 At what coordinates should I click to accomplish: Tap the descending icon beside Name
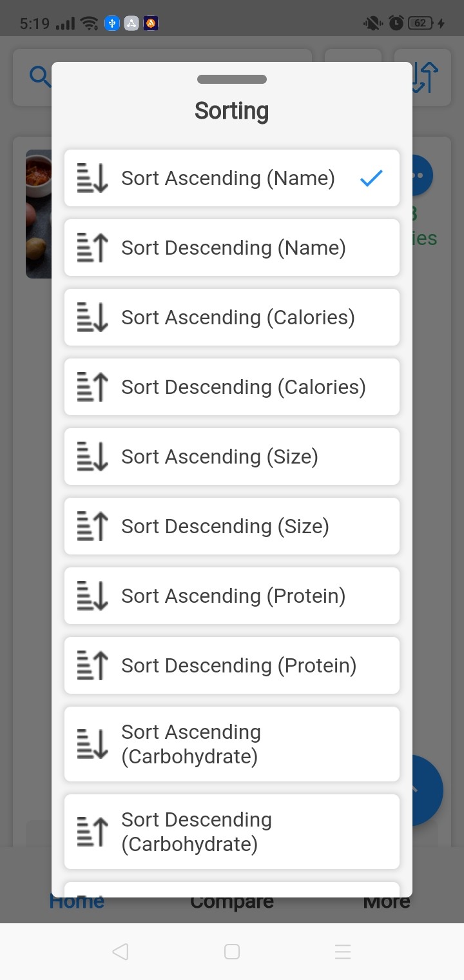tap(93, 248)
